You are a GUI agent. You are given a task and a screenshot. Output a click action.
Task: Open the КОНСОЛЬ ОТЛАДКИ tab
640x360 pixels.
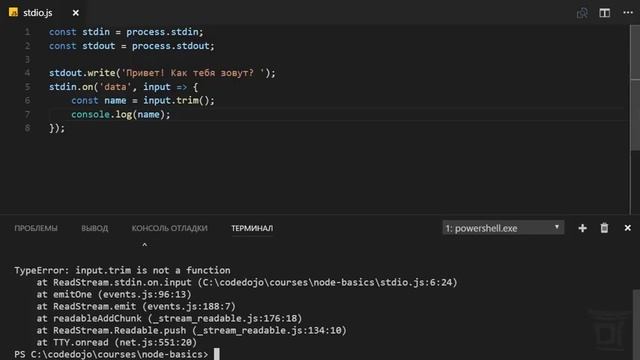(169, 228)
